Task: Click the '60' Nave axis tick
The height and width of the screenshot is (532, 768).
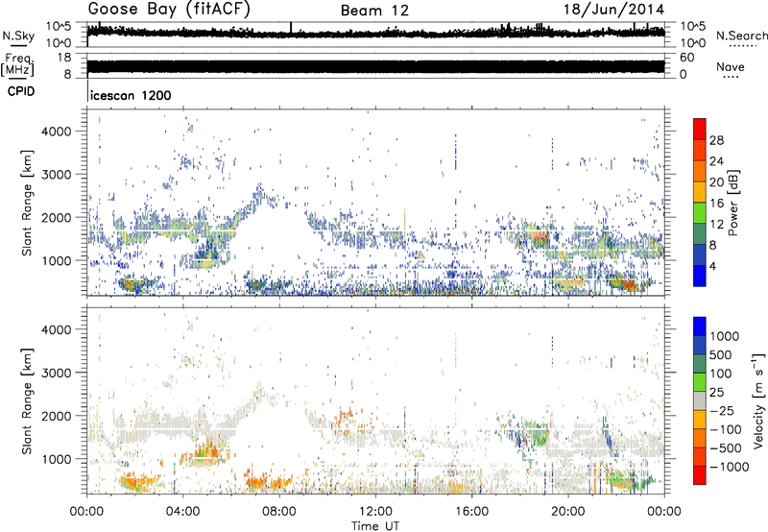Action: pyautogui.click(x=686, y=58)
